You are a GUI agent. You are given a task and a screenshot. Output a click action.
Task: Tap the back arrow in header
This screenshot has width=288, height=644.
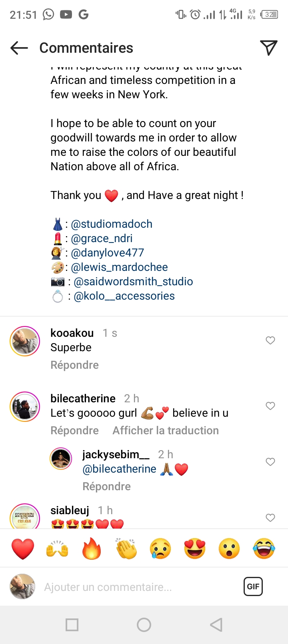point(19,48)
